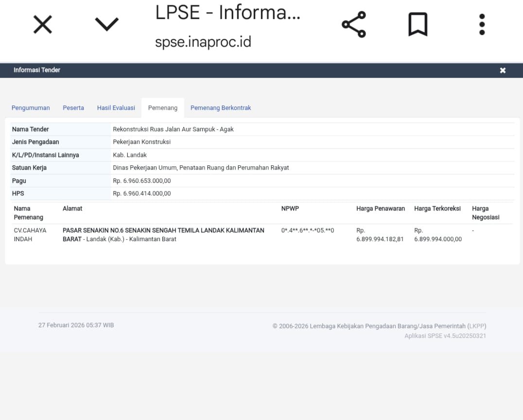Click winner name CV.CAHAYA INDAH
This screenshot has width=523, height=420.
tap(30, 235)
